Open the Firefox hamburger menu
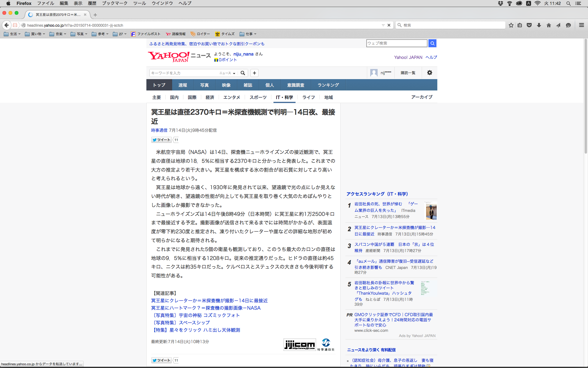Viewport: 588px width, 368px height. click(x=581, y=25)
